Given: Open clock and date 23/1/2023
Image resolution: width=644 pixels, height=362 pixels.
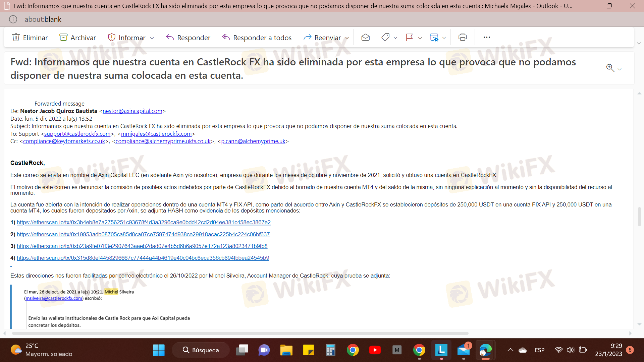Looking at the screenshot, I should tap(608, 350).
